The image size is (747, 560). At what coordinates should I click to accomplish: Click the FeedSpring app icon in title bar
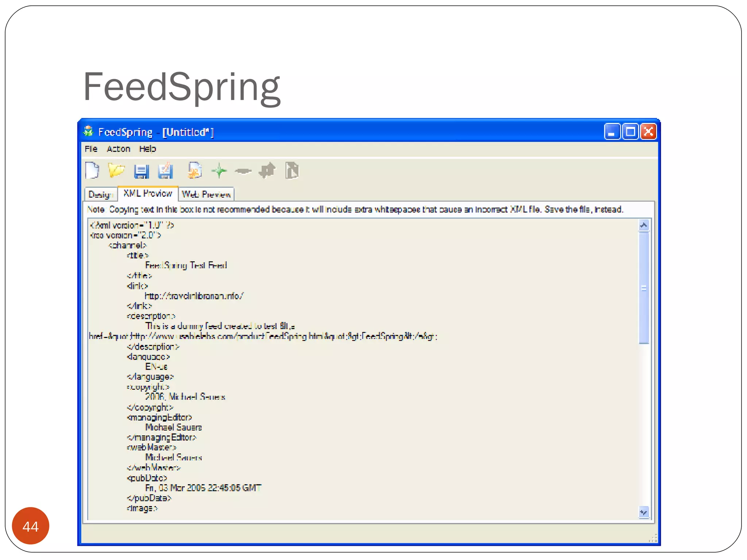(x=88, y=131)
